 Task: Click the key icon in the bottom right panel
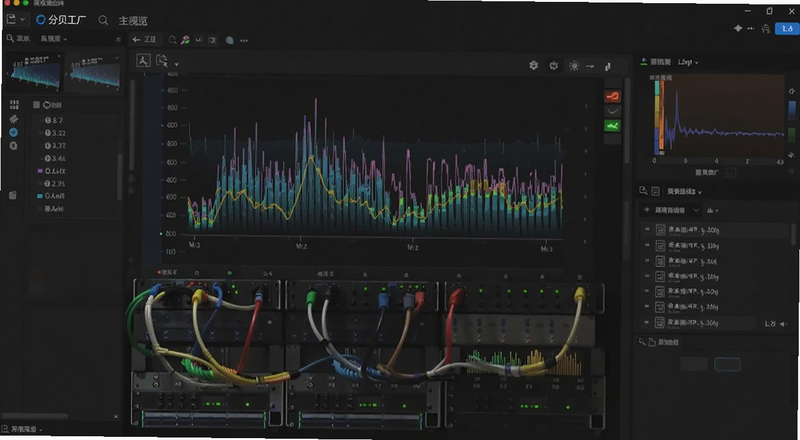643,342
